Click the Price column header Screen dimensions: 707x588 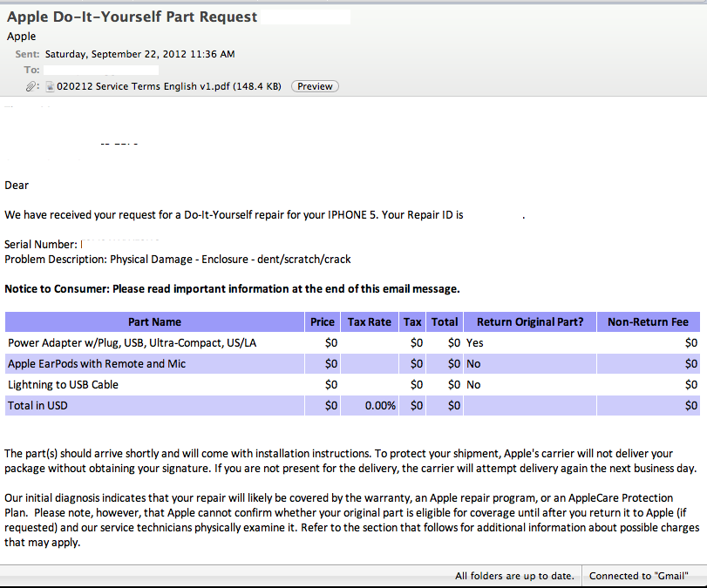[x=323, y=321]
